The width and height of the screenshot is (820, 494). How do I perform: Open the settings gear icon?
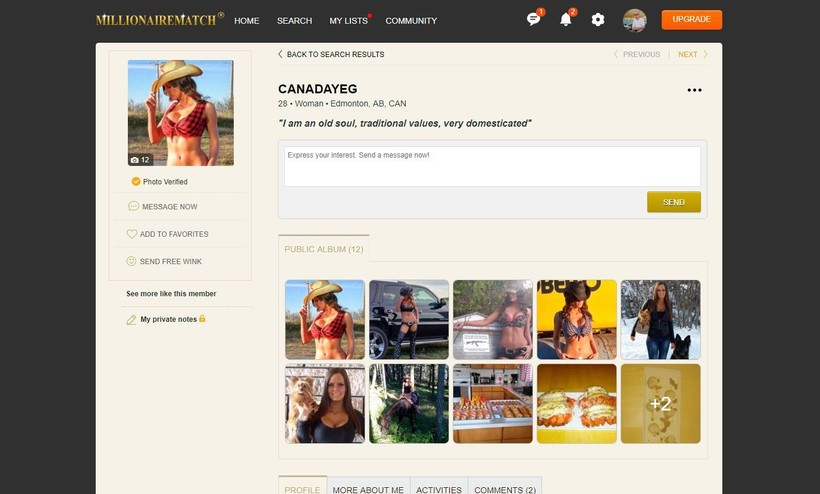(x=598, y=20)
